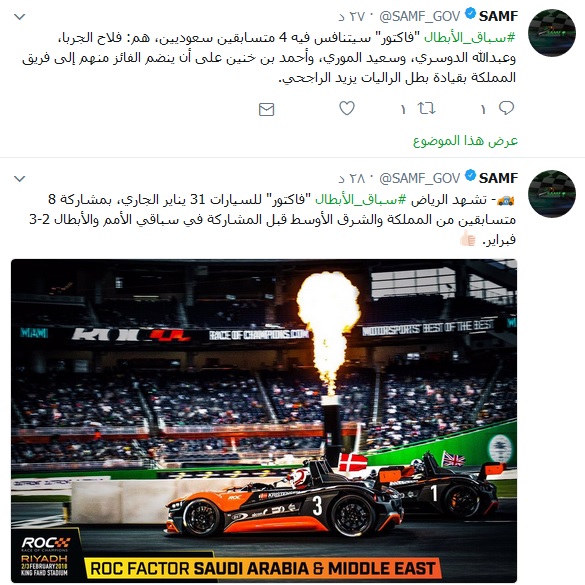Open the hashtag سباق_الأبطال in second tweet
The width and height of the screenshot is (585, 585).
(361, 200)
